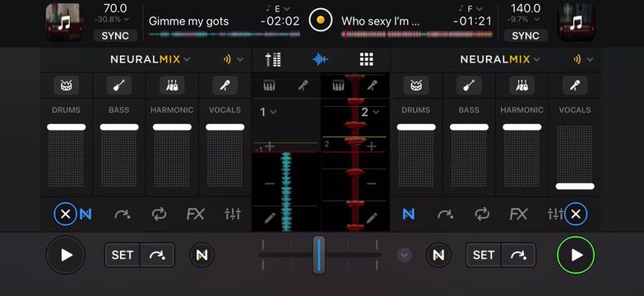This screenshot has height=296, width=644.
Task: Click left deck SET cue button
Action: coord(123,255)
